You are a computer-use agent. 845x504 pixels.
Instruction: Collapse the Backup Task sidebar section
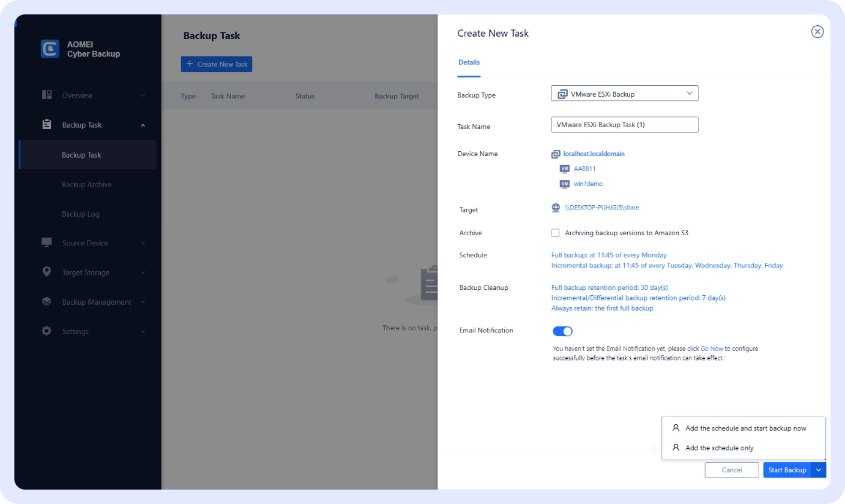point(143,125)
